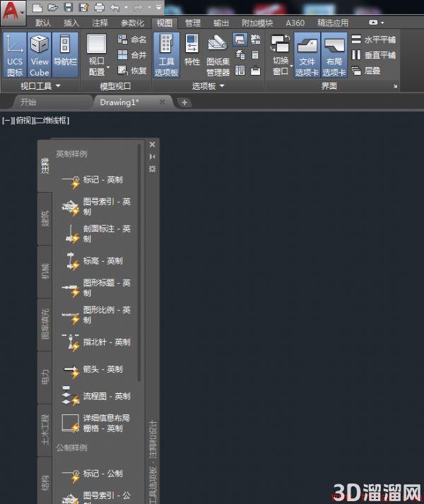Toggle the 文件选项卡 file tabs button
Image resolution: width=424 pixels, height=504 pixels.
pyautogui.click(x=307, y=54)
